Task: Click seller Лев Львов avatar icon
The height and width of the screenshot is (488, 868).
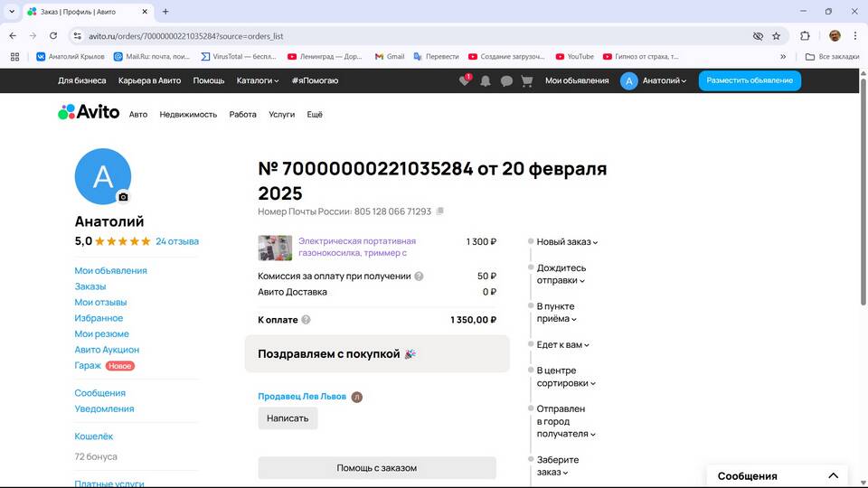Action: [357, 397]
